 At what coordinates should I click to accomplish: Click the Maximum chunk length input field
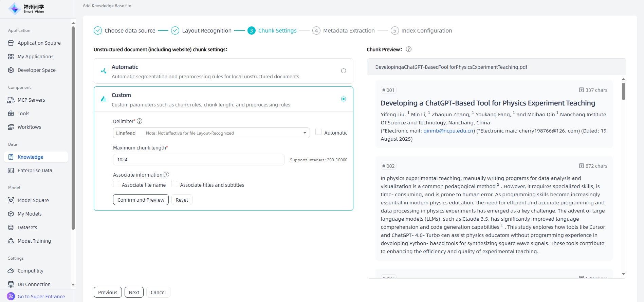tap(199, 160)
